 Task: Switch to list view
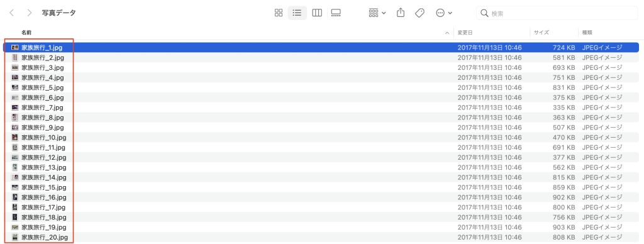tap(297, 13)
